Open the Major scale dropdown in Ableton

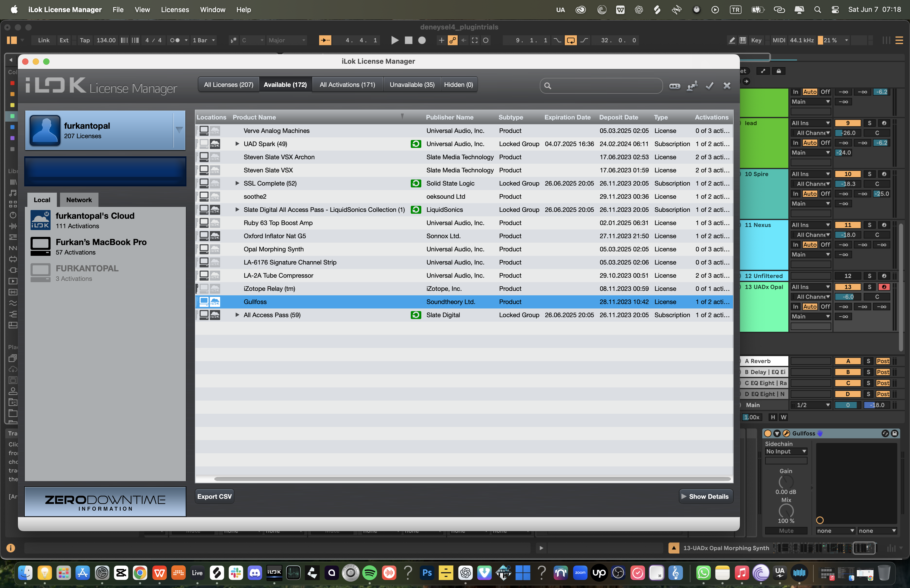(x=286, y=41)
